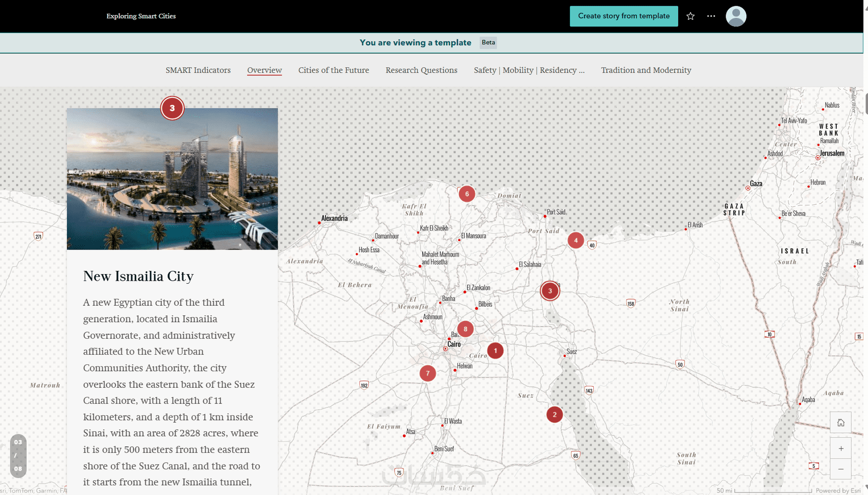Navigate to Research Questions section

(421, 70)
